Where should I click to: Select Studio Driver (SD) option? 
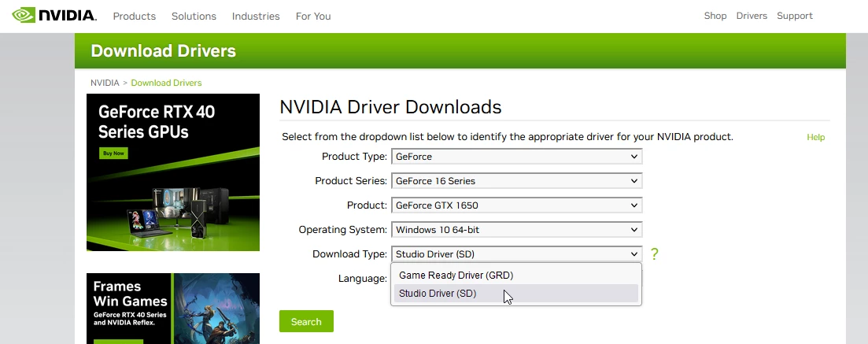(x=516, y=294)
